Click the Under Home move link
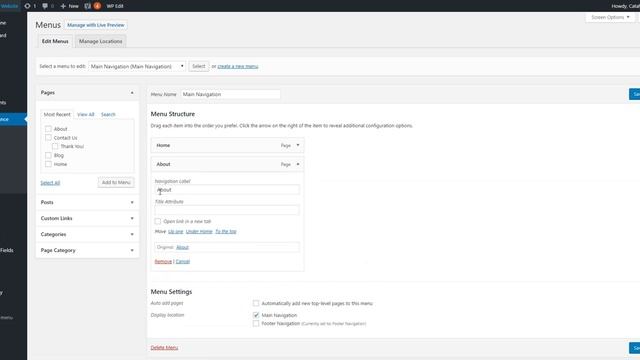Viewport: 640px width, 360px height. tap(199, 231)
